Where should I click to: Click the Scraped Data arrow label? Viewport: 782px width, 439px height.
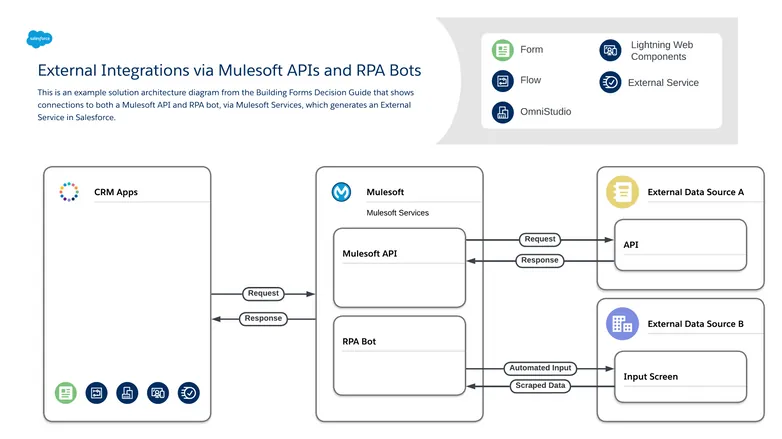(x=539, y=385)
